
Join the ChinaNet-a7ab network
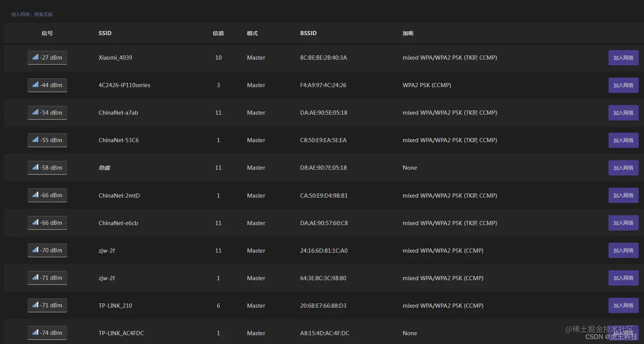click(623, 113)
